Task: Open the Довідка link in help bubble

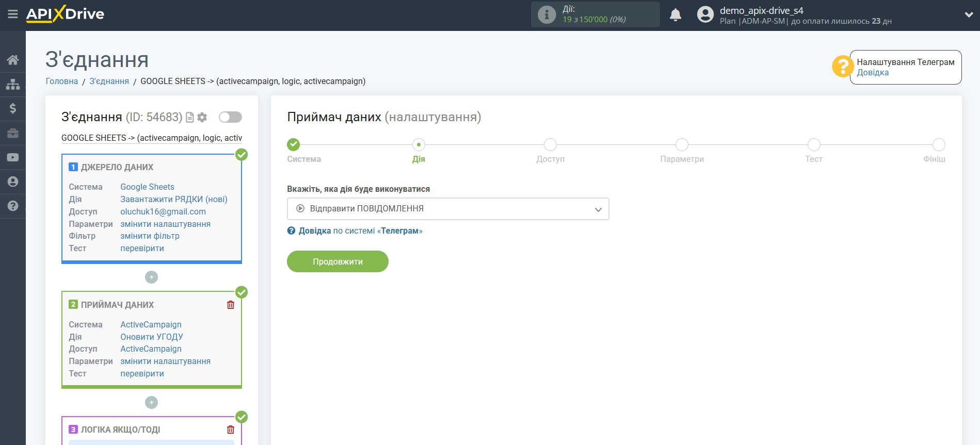Action: 873,73
